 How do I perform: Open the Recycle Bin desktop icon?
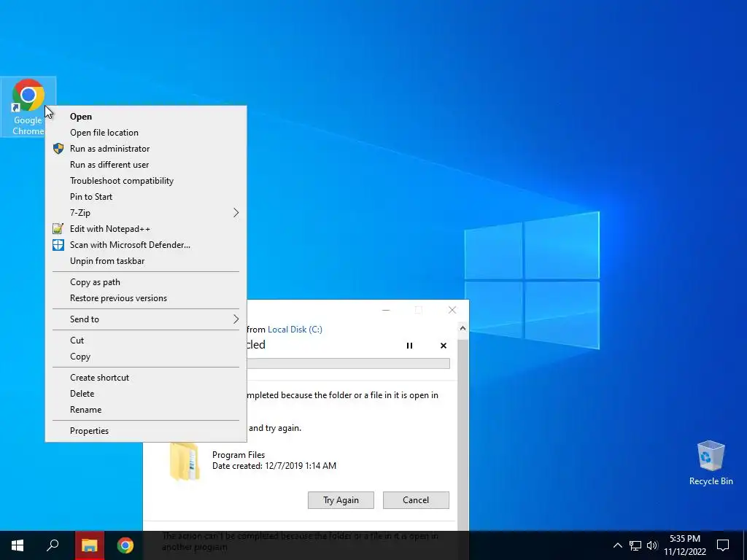tap(711, 463)
